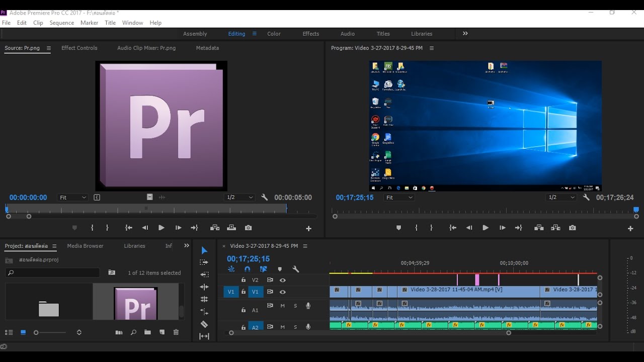Click the Project panel search field
The width and height of the screenshot is (644, 362).
click(x=53, y=273)
